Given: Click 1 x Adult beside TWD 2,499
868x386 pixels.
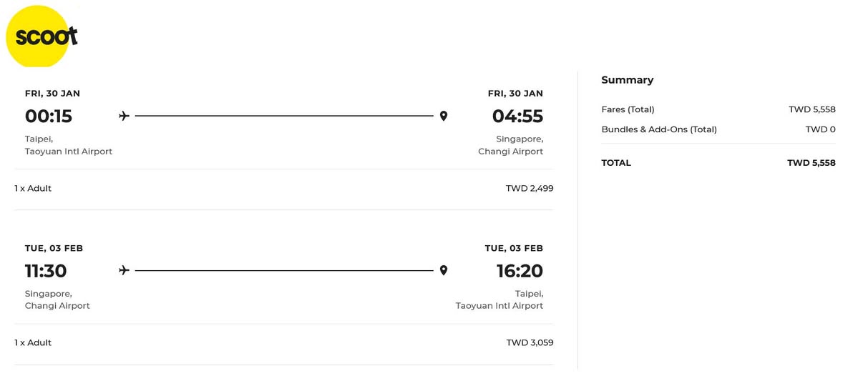Looking at the screenshot, I should pos(33,189).
